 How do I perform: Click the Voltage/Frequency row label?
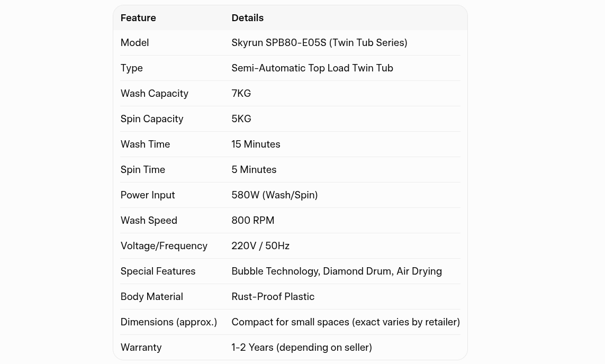[164, 246]
